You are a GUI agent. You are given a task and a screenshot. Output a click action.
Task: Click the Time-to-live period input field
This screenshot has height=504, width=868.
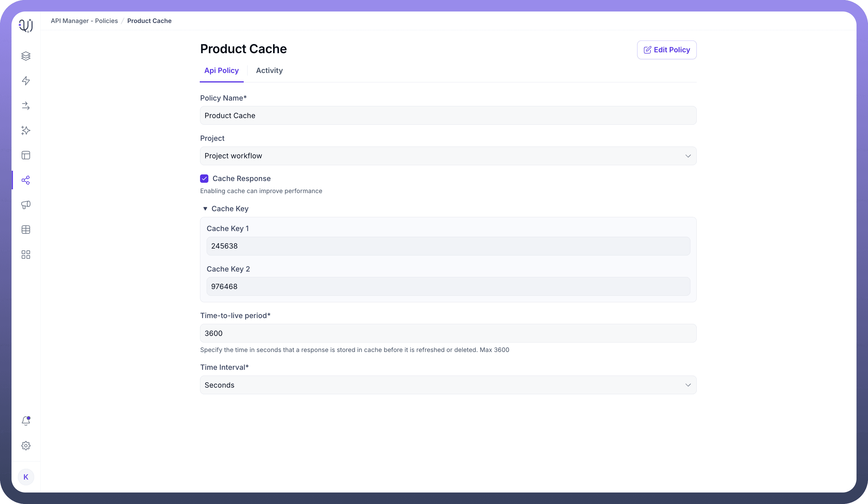click(x=448, y=333)
